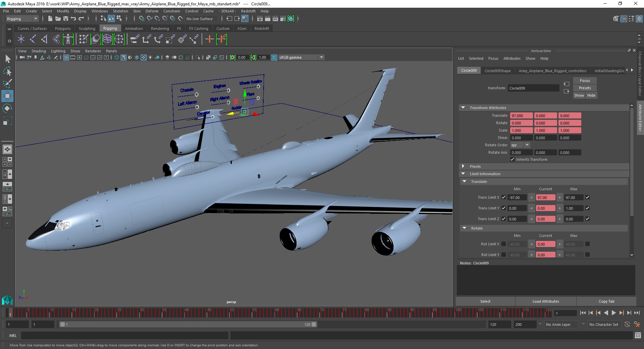Click the Hide button
Viewport: 644px width, 349px height.
(x=591, y=95)
